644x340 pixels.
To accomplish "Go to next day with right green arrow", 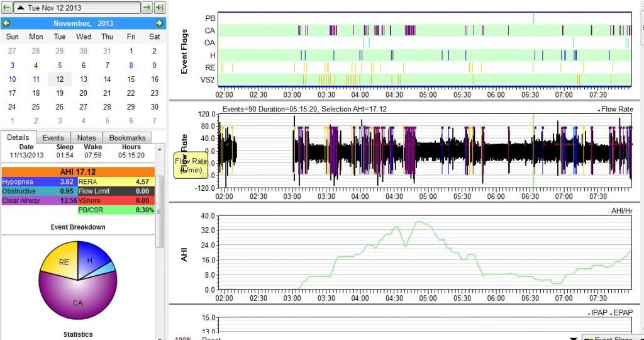I will pos(147,8).
